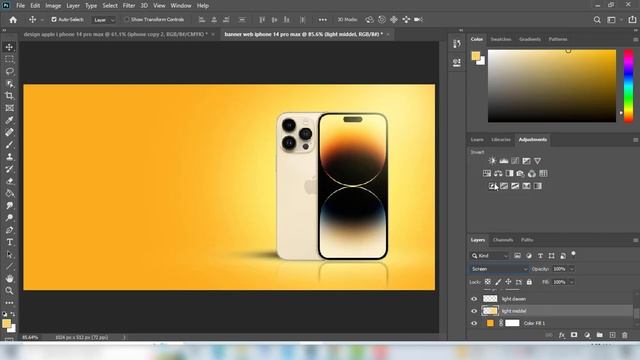This screenshot has width=640, height=360.
Task: Add a Color Balance adjustment
Action: 498,173
